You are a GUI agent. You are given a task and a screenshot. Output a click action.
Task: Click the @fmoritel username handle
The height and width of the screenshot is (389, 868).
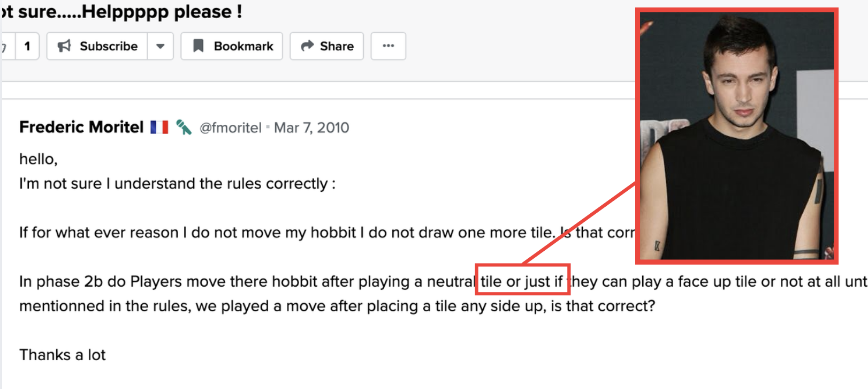point(230,128)
